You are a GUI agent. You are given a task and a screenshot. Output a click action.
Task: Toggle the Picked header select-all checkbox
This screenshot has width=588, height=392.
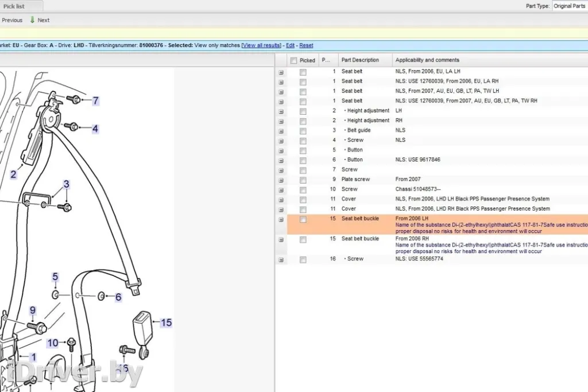click(x=294, y=60)
